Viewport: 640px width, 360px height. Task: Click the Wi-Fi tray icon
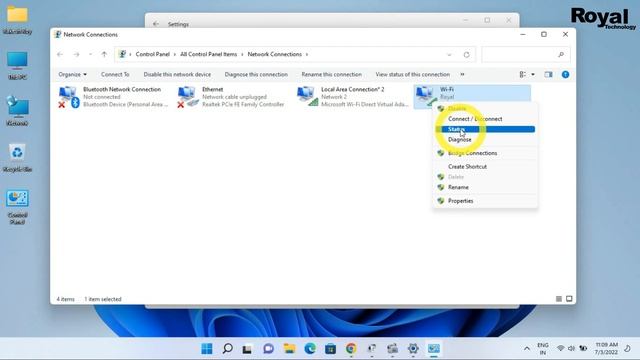point(561,349)
